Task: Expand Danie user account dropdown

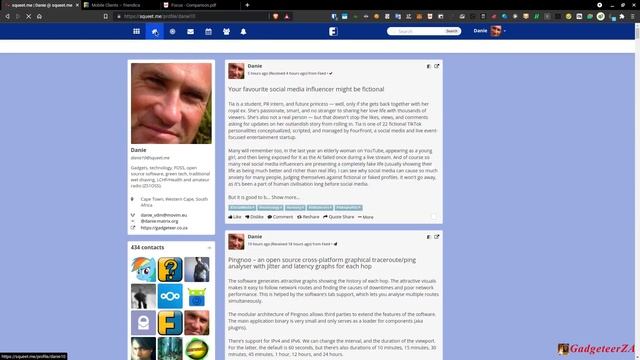Action: tap(504, 31)
